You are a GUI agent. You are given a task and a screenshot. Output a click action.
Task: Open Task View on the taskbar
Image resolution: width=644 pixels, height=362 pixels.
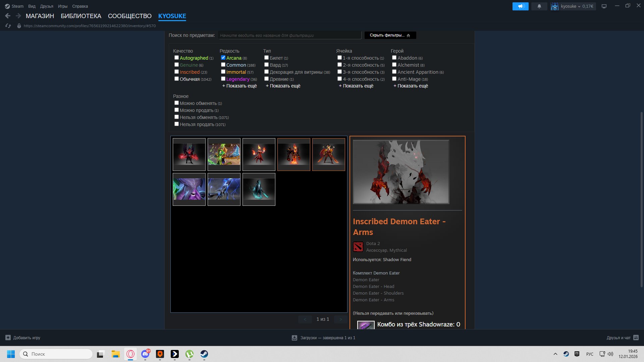(x=101, y=354)
